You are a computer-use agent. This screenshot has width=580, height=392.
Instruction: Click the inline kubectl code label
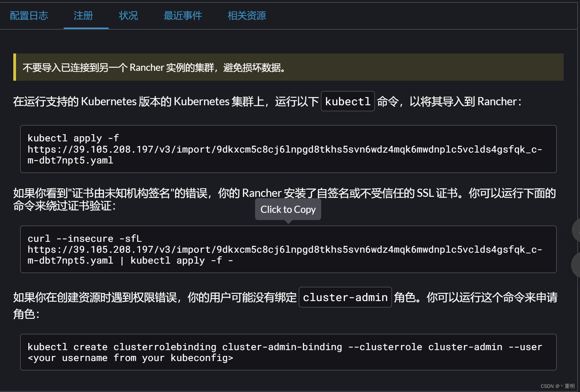pyautogui.click(x=348, y=101)
